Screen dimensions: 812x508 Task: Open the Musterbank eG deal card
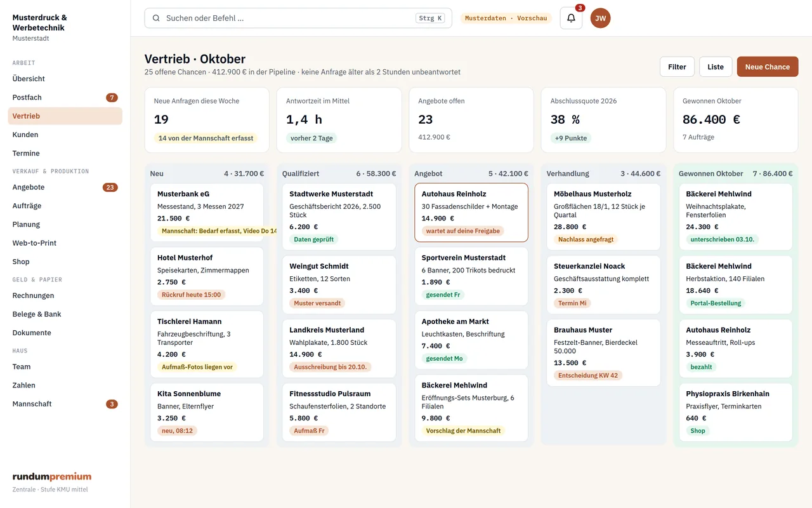pos(207,213)
